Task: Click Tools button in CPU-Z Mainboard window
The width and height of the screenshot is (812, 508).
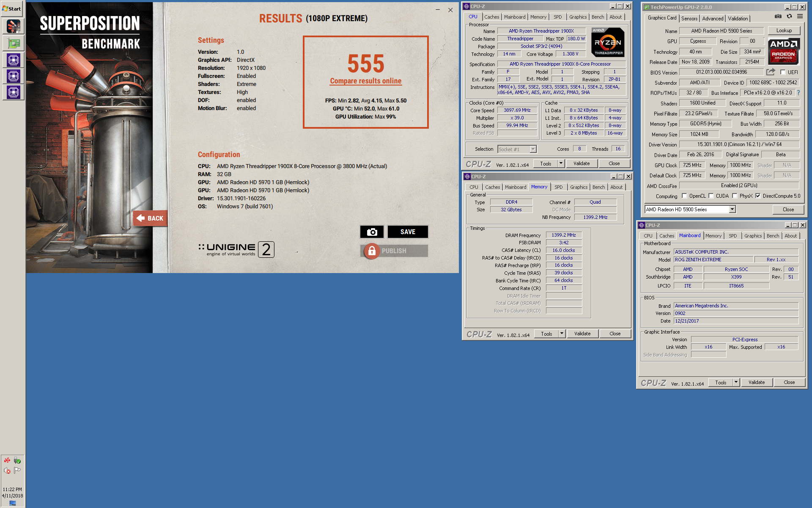Action: coord(721,382)
